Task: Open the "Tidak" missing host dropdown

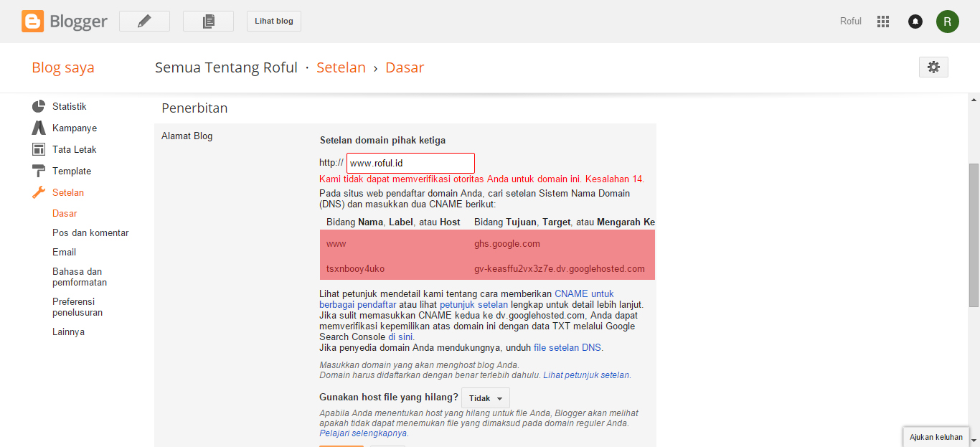Action: (x=486, y=397)
